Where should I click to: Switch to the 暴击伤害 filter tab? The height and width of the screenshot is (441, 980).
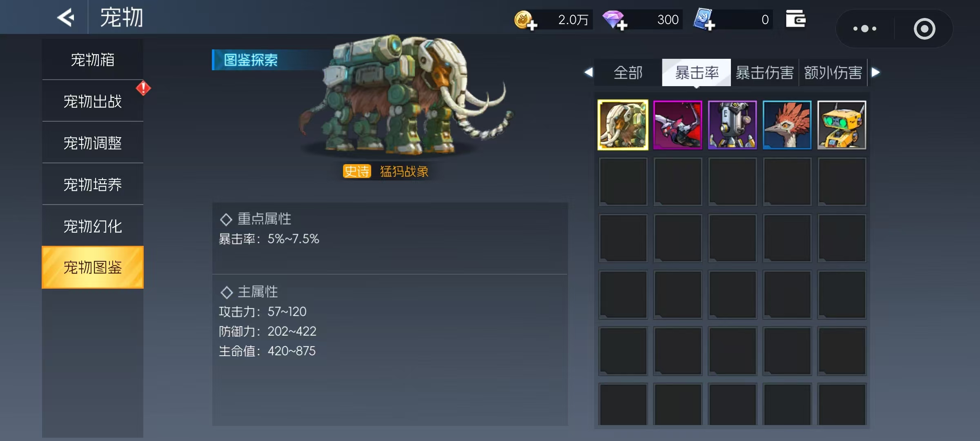764,73
